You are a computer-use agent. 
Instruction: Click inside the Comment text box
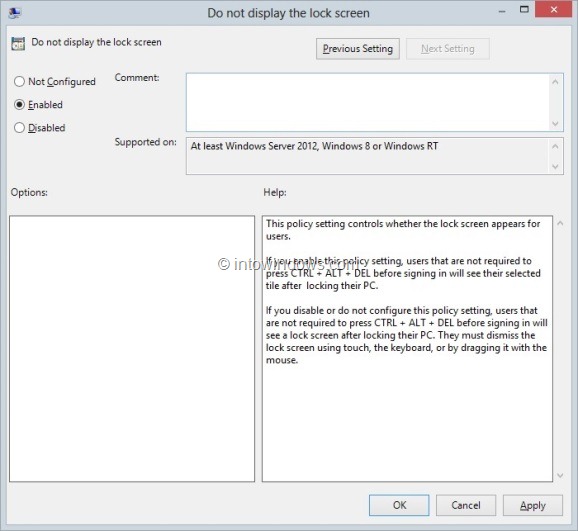point(368,102)
